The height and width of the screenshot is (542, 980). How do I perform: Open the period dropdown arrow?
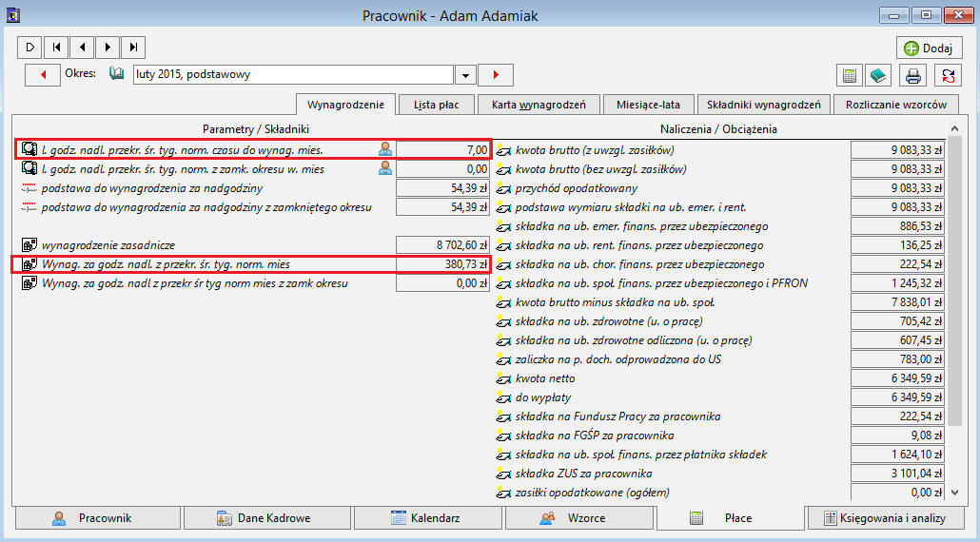coord(465,75)
